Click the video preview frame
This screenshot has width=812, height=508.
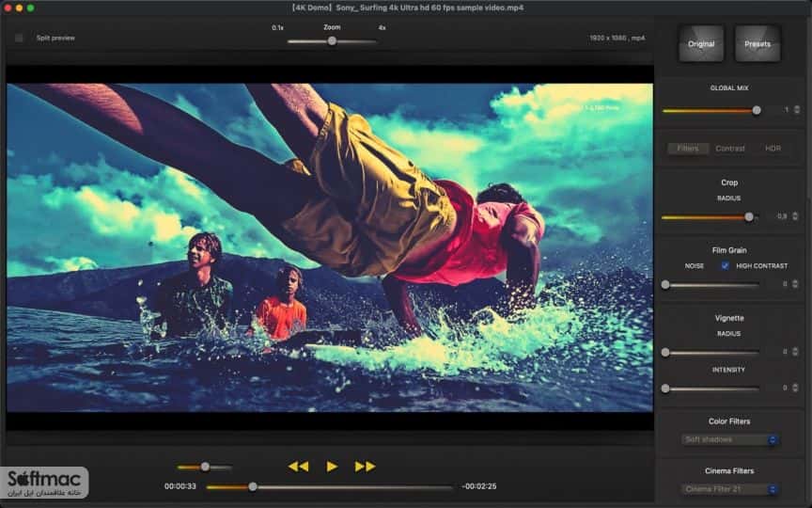click(x=330, y=247)
